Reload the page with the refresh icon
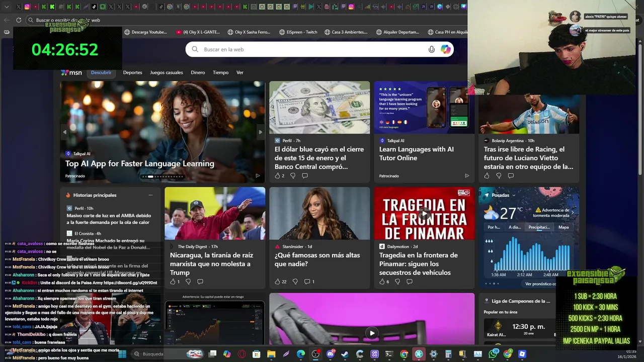 (x=19, y=20)
